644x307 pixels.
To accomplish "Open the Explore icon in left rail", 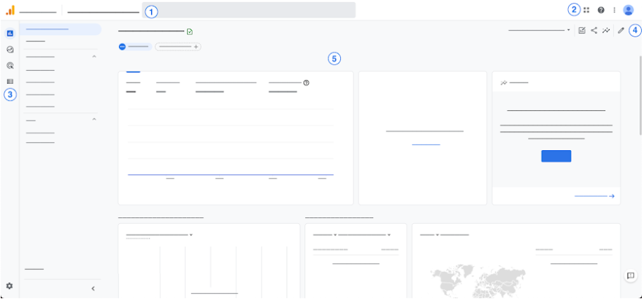I will pos(10,50).
